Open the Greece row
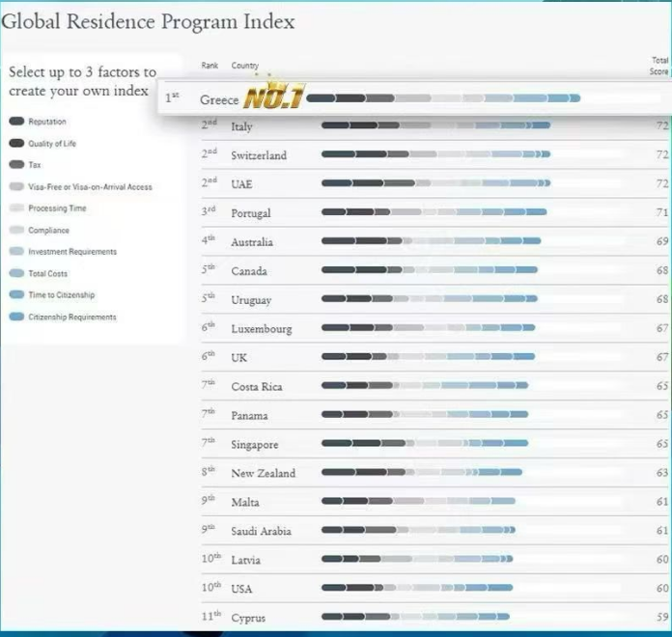672x637 pixels. (414, 97)
